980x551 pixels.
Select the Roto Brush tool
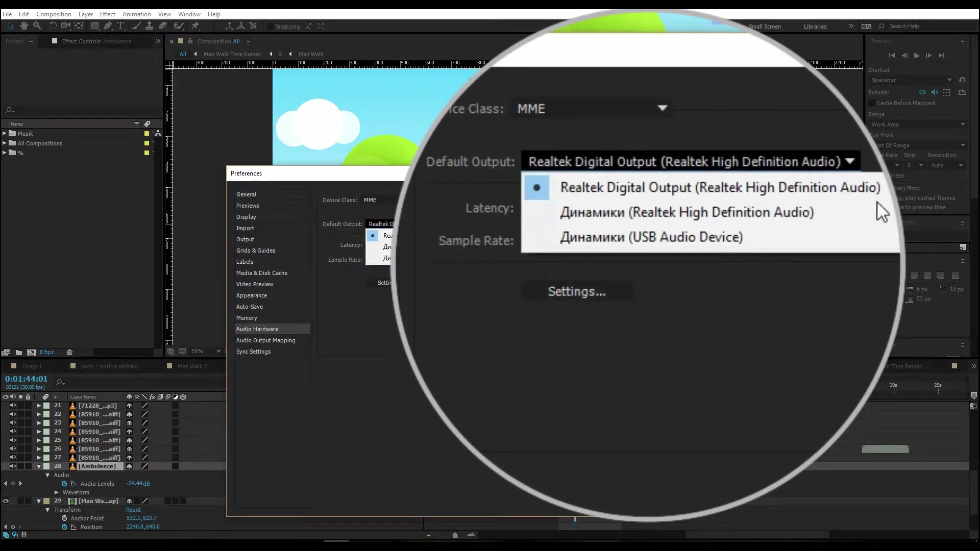click(x=179, y=26)
